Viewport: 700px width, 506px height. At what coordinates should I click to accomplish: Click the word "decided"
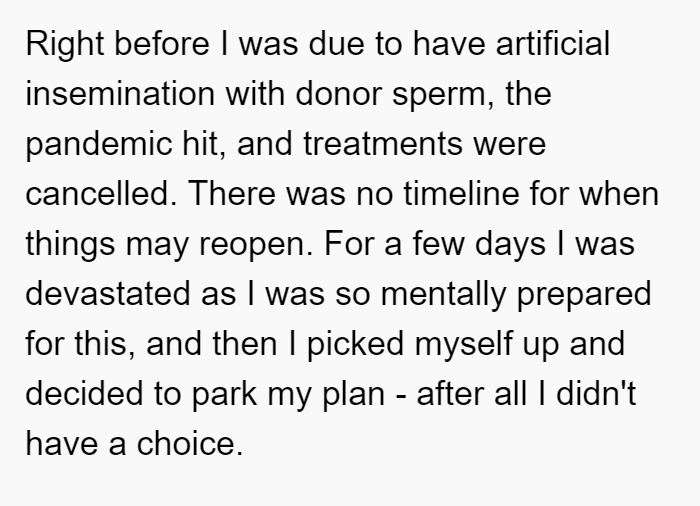pos(84,393)
